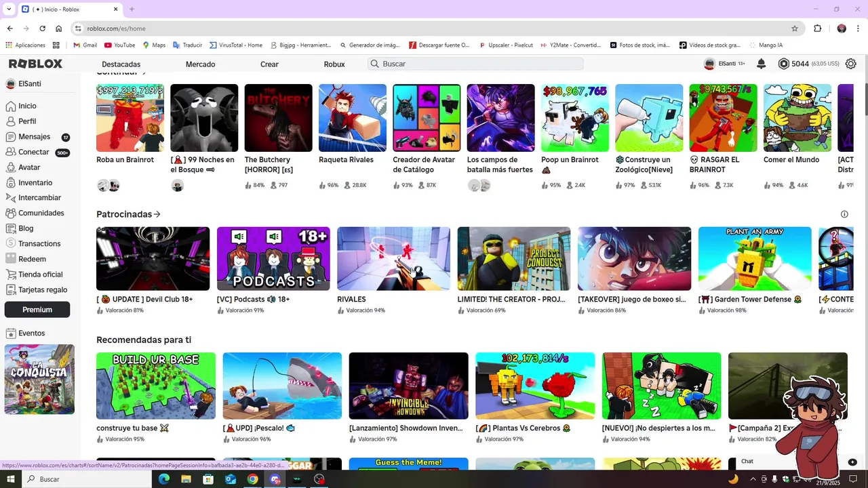Open the ElSanti avatar icon in header
Viewport: 868px width, 488px height.
click(709, 64)
